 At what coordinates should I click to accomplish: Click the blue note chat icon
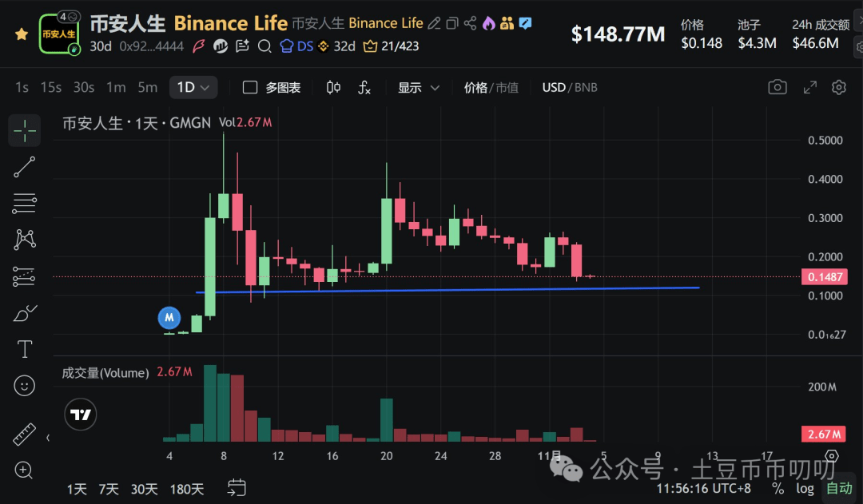point(526,23)
